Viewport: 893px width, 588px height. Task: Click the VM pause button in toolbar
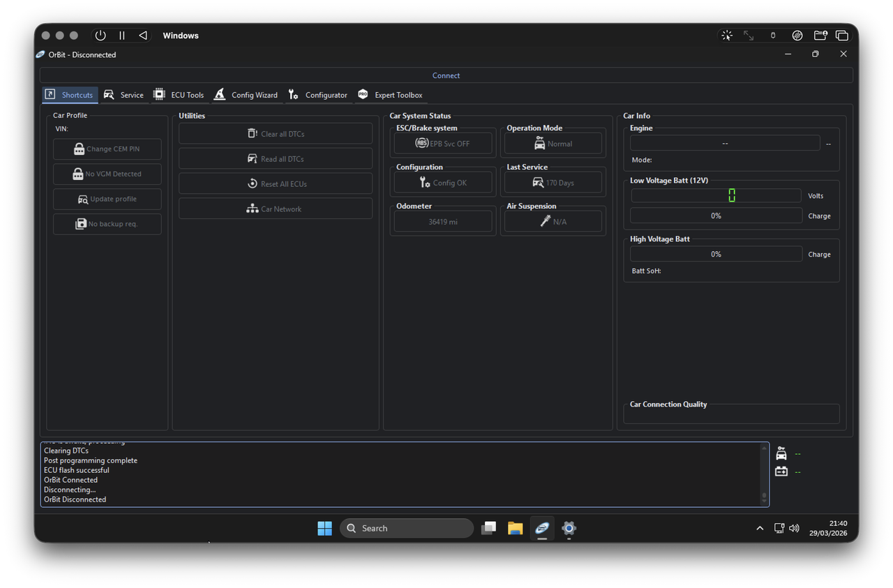(x=122, y=36)
